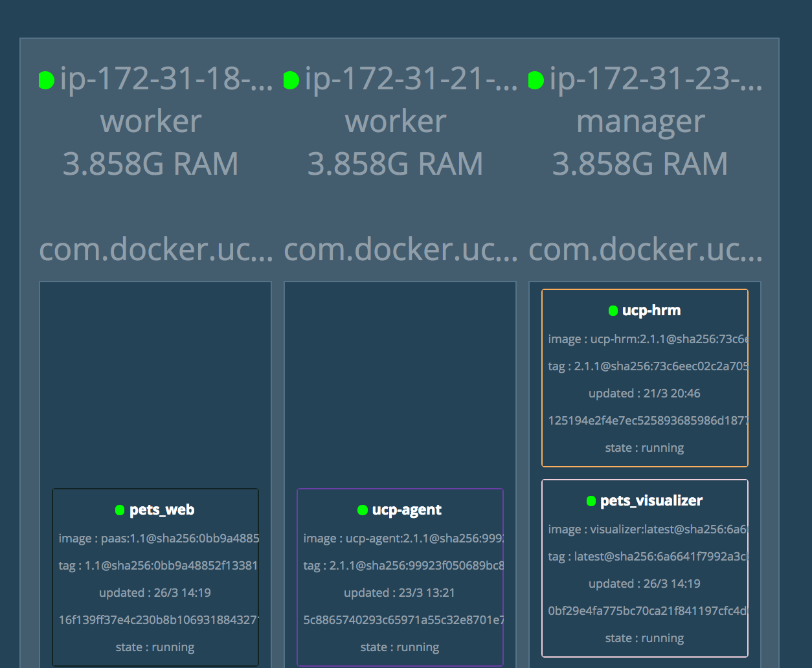Image resolution: width=812 pixels, height=668 pixels.
Task: Click the ucp-hrm service name
Action: pyautogui.click(x=651, y=311)
